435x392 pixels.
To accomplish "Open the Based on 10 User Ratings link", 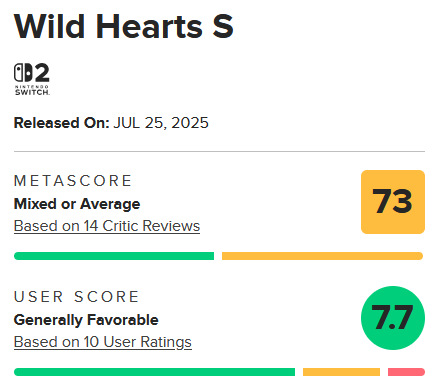I will pos(103,342).
